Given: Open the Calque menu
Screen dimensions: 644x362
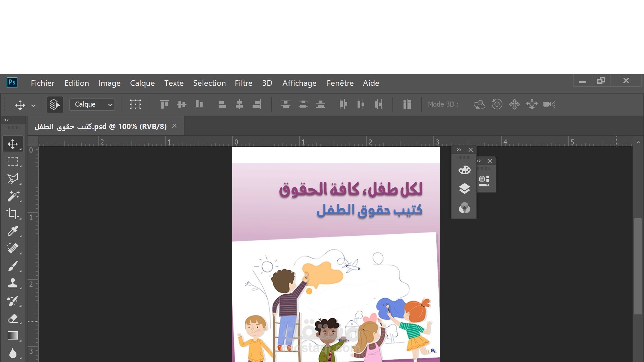Looking at the screenshot, I should tap(142, 83).
